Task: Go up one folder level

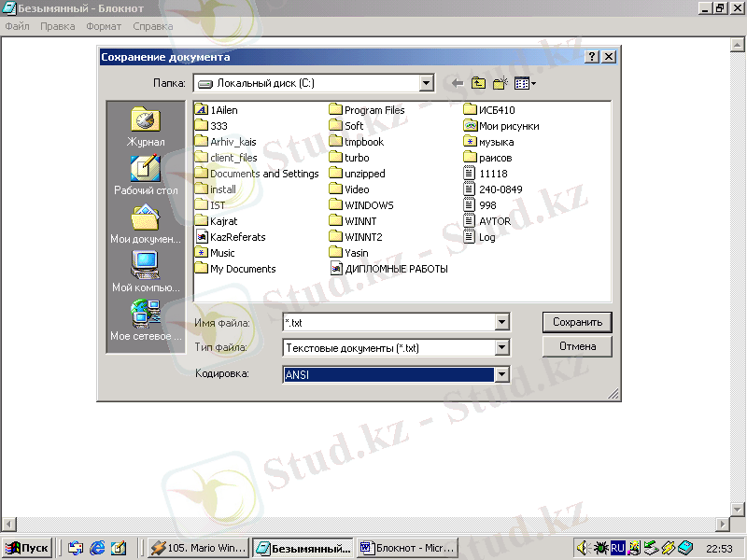Action: point(478,83)
